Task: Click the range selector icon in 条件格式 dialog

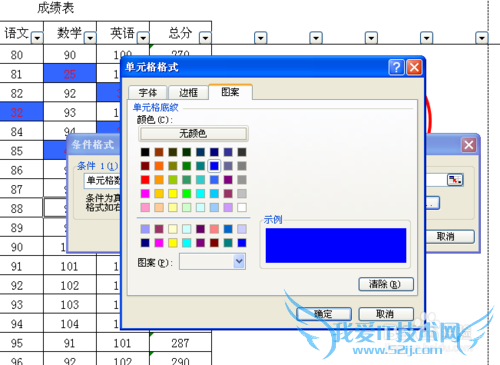Action: pyautogui.click(x=455, y=180)
